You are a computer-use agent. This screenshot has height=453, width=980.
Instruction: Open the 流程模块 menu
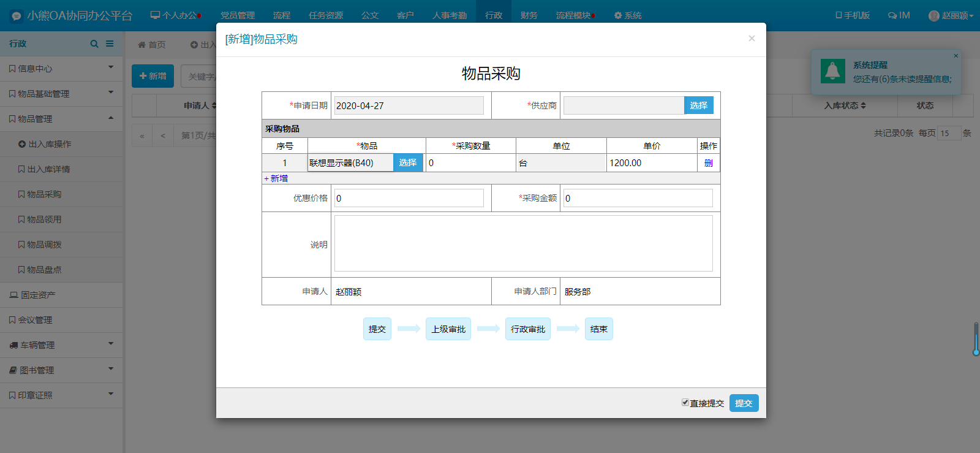575,15
